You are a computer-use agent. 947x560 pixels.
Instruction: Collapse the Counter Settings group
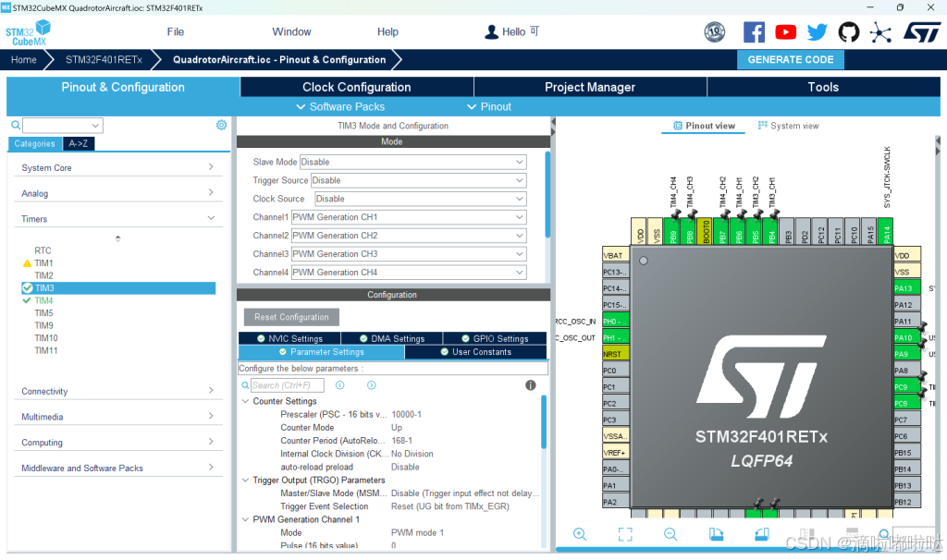pos(245,401)
